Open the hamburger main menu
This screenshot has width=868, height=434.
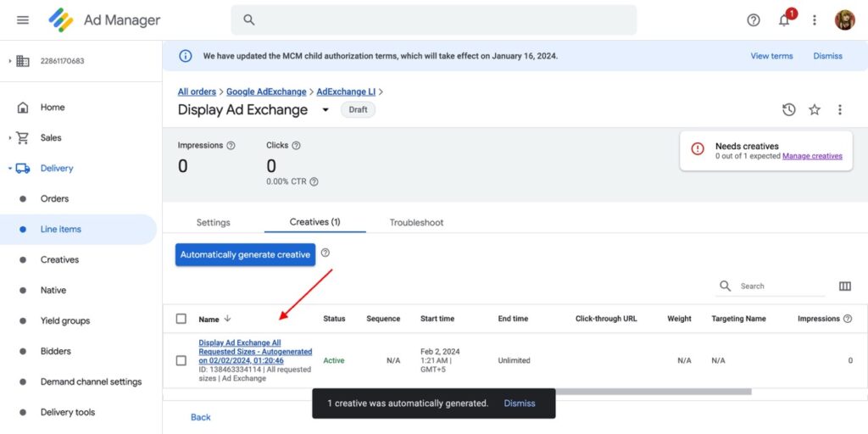click(23, 19)
